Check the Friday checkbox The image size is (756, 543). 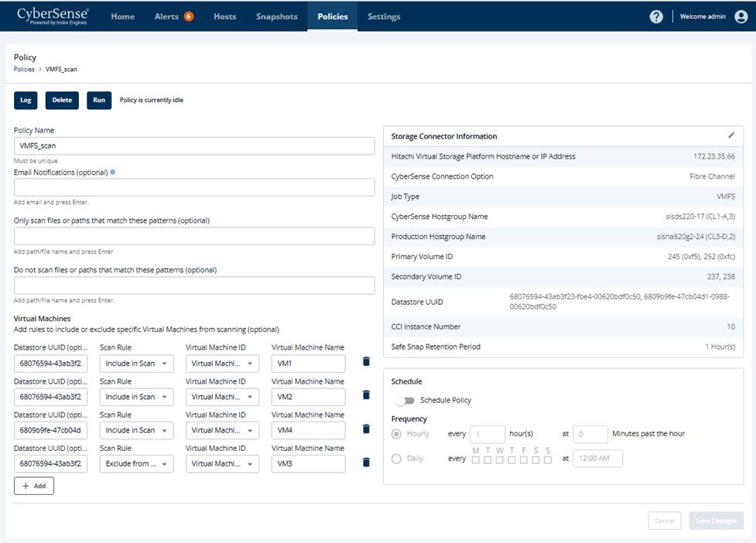(x=524, y=460)
